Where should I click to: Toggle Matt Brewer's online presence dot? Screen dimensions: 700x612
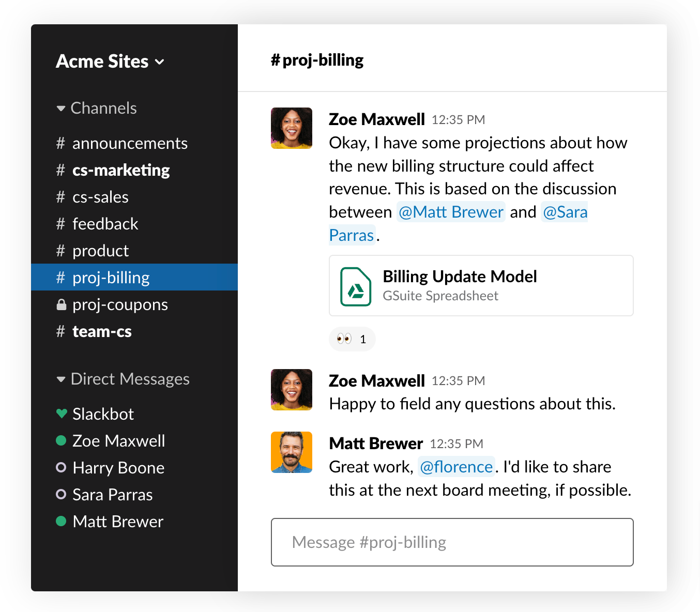pyautogui.click(x=60, y=522)
